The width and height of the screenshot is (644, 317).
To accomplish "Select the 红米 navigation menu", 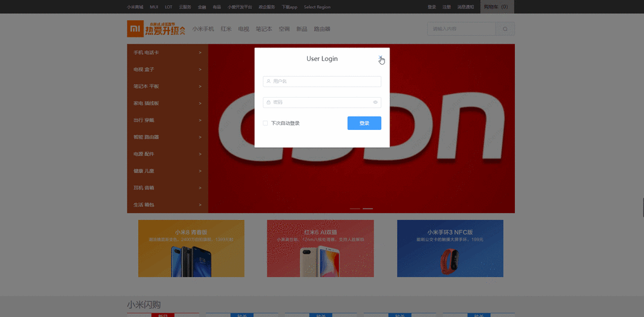I will [226, 29].
